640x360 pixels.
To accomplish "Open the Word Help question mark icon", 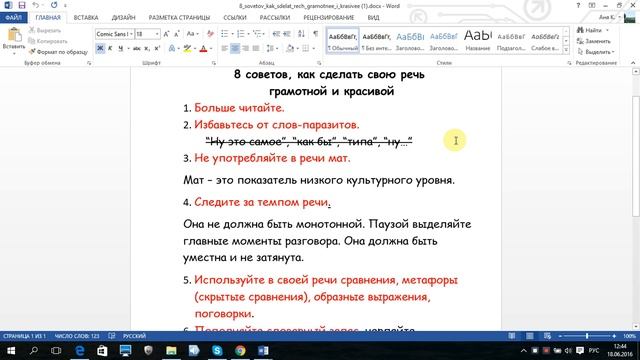I will 578,6.
